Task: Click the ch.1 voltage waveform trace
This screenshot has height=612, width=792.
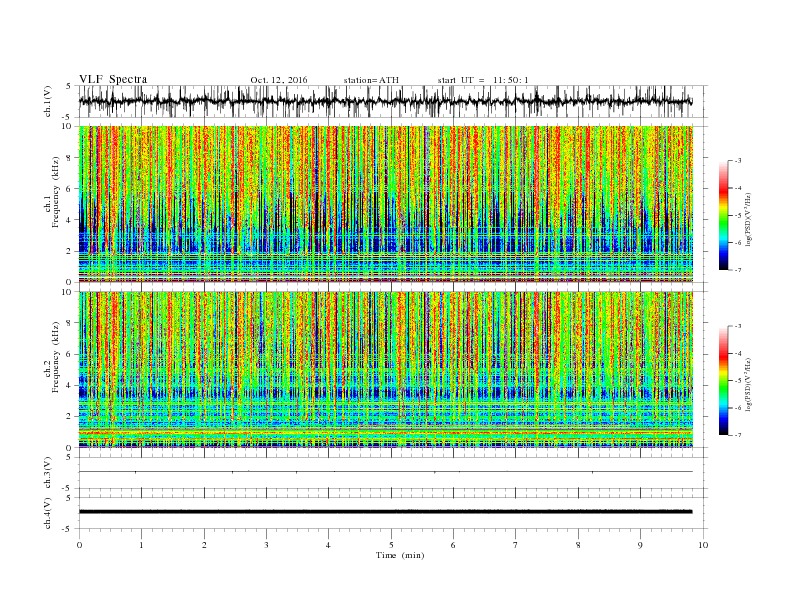Action: [x=385, y=101]
